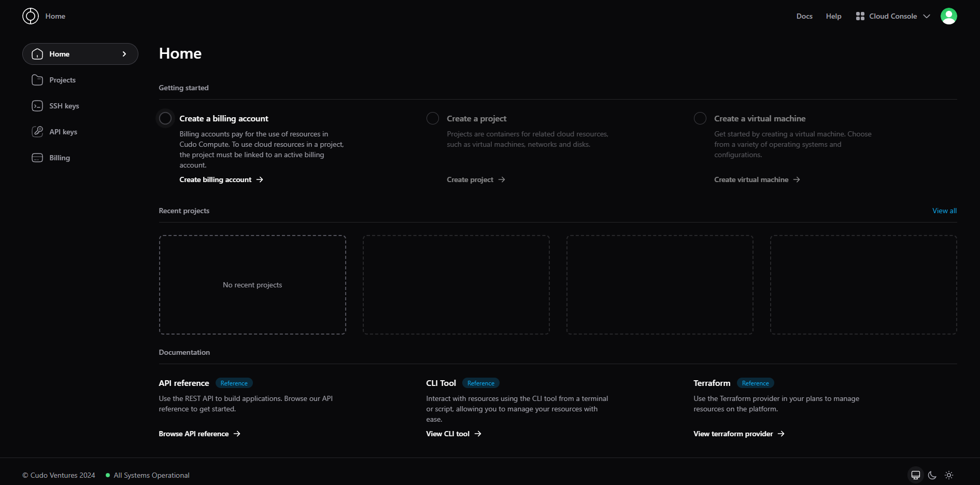Toggle the Create a billing account step circle
The width and height of the screenshot is (980, 485).
(x=165, y=118)
